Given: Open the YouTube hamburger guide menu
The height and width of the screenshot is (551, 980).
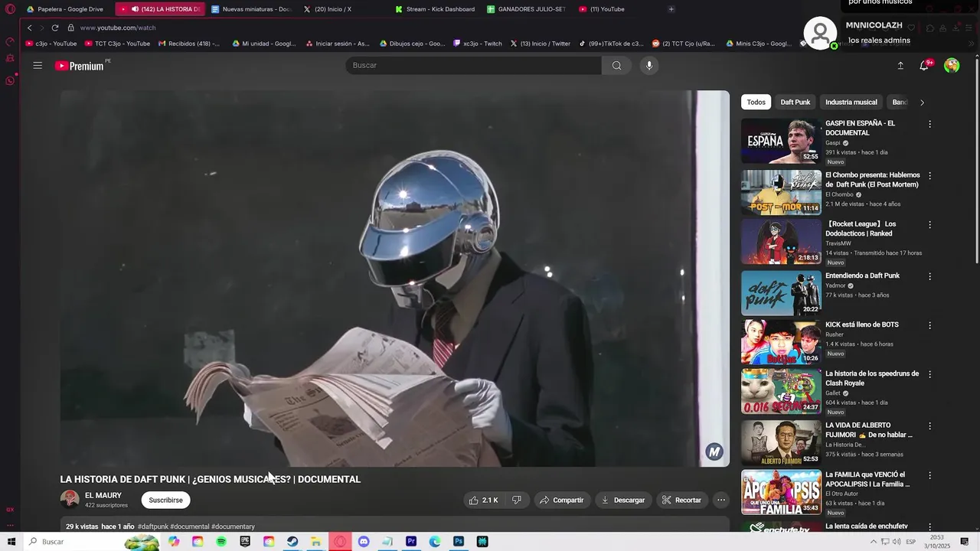Looking at the screenshot, I should (x=38, y=65).
